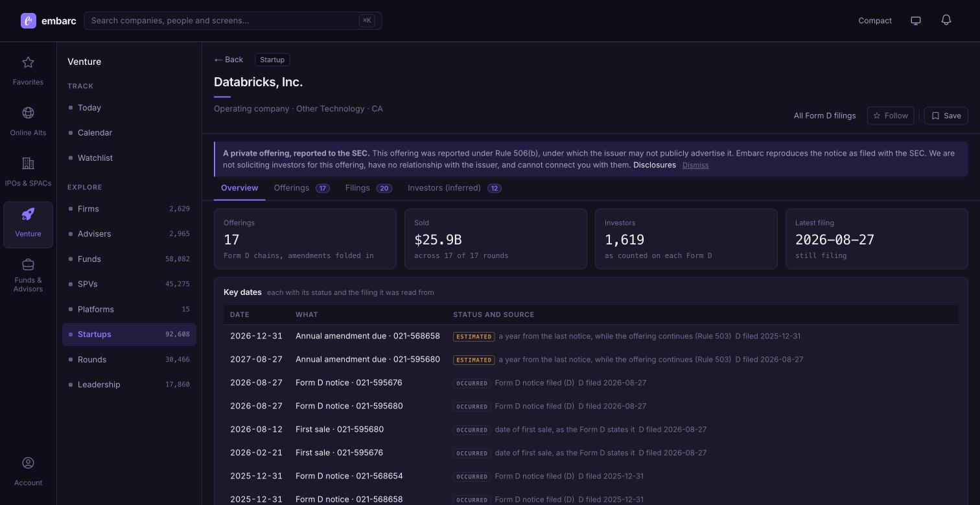
Task: Go back using the Back link
Action: click(x=229, y=60)
